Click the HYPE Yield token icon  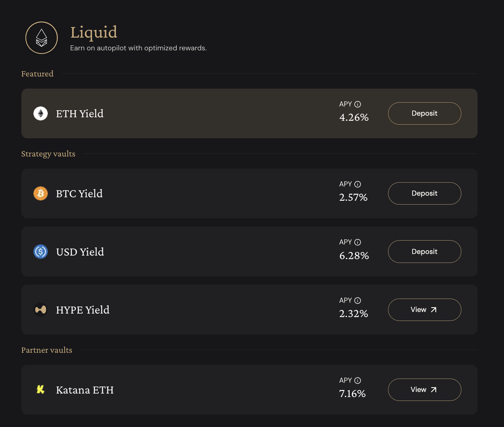pyautogui.click(x=40, y=309)
